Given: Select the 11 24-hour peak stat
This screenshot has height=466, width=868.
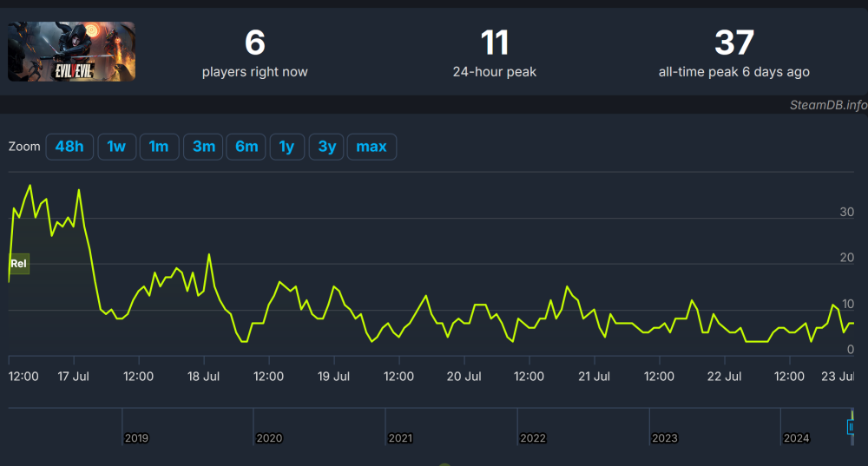Looking at the screenshot, I should click(x=495, y=43).
